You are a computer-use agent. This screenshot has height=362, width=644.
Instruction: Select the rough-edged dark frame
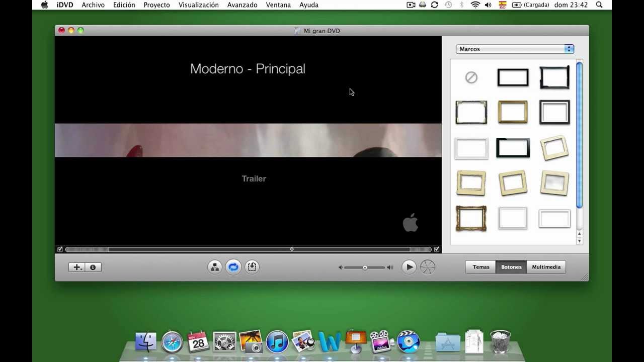pyautogui.click(x=554, y=77)
